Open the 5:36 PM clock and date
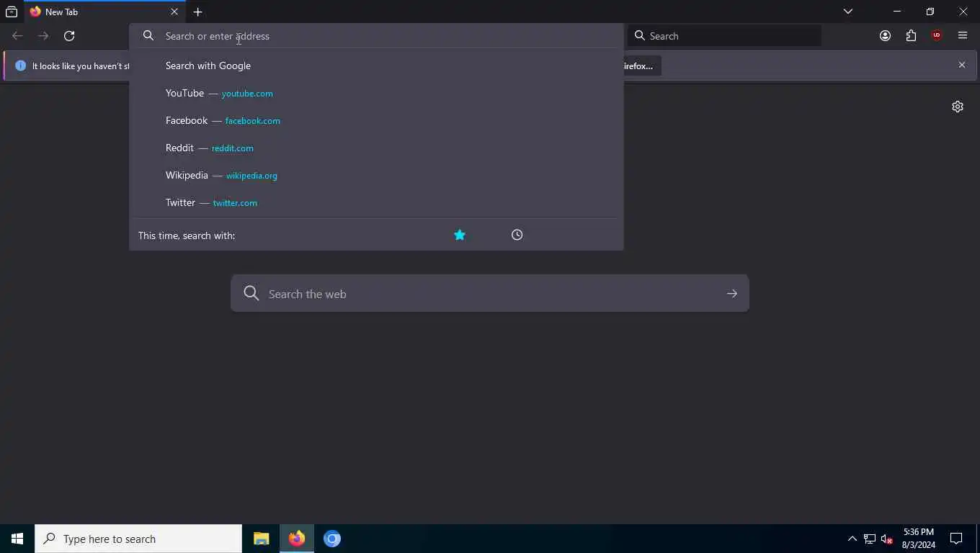The height and width of the screenshot is (553, 980). click(918, 539)
